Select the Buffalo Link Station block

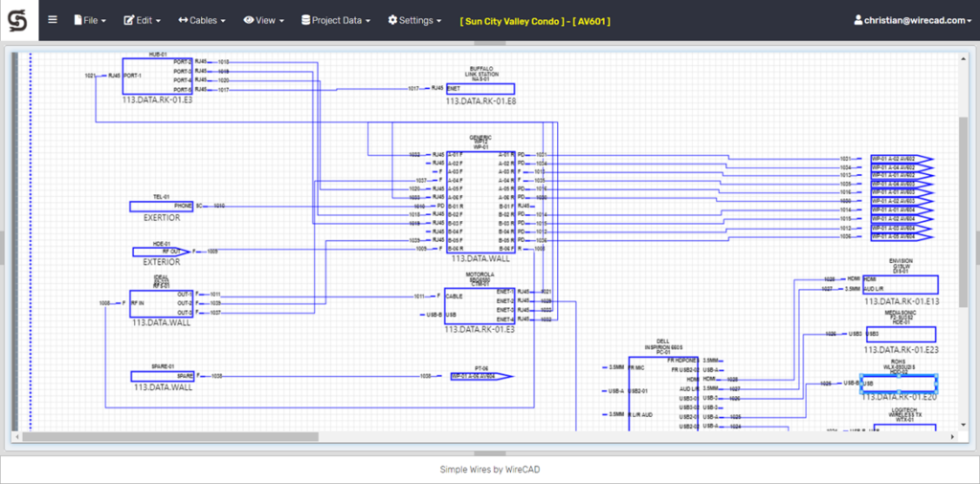480,88
